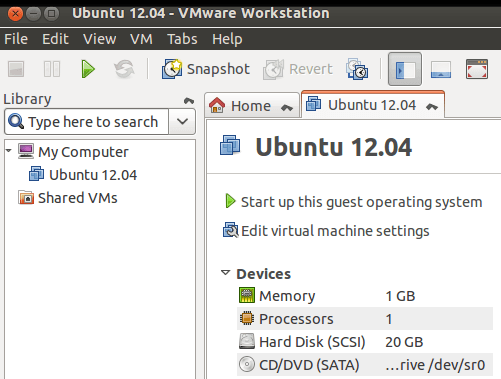Switch to the Home tab

(252, 106)
